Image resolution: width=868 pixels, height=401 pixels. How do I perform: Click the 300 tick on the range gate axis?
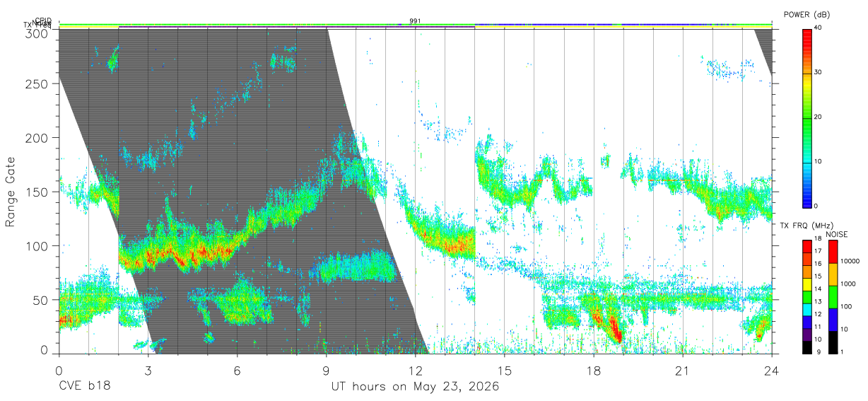click(x=36, y=33)
